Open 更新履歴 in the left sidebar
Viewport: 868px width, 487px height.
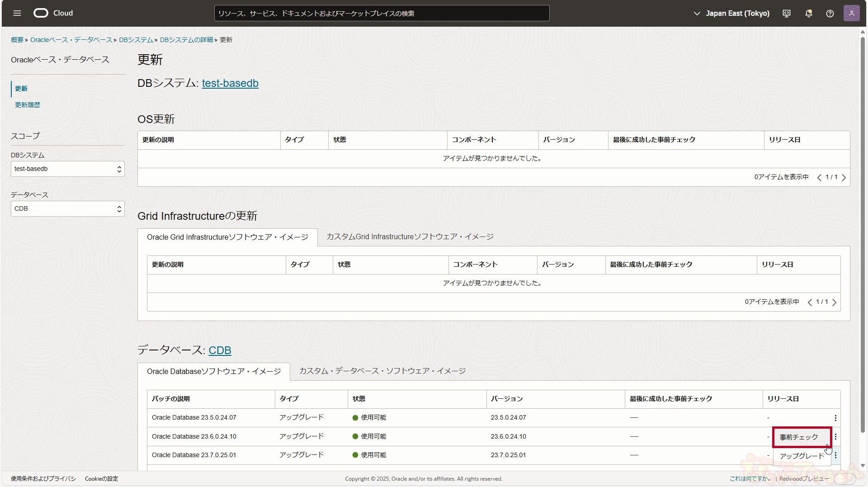(28, 105)
